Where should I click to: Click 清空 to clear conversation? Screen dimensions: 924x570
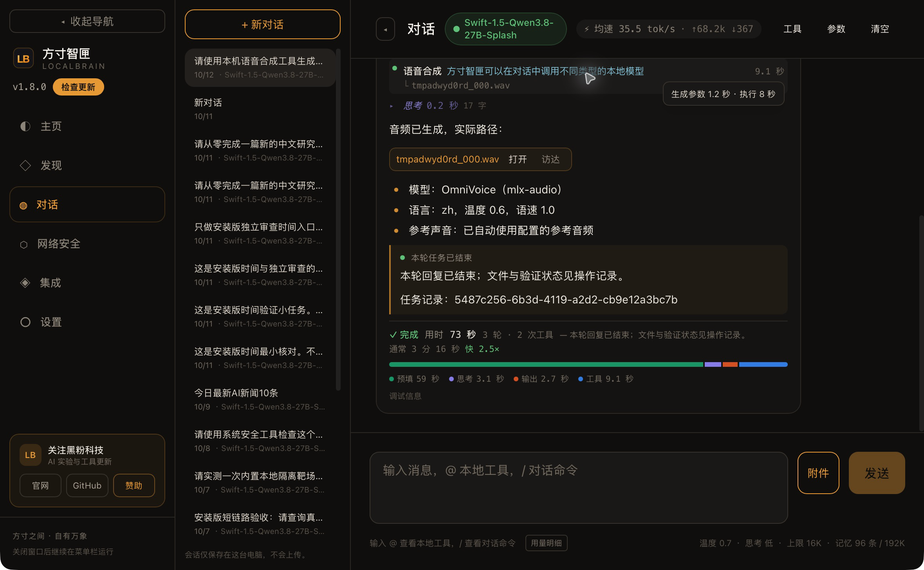coord(880,29)
